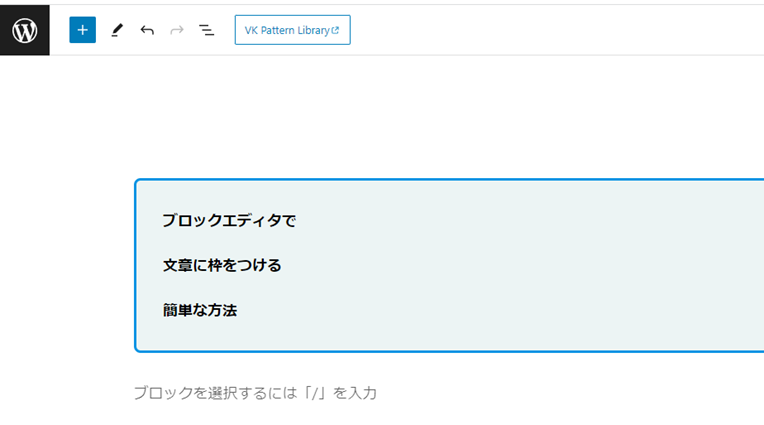Select the pencil Tools icon
764x425 pixels.
pyautogui.click(x=117, y=30)
